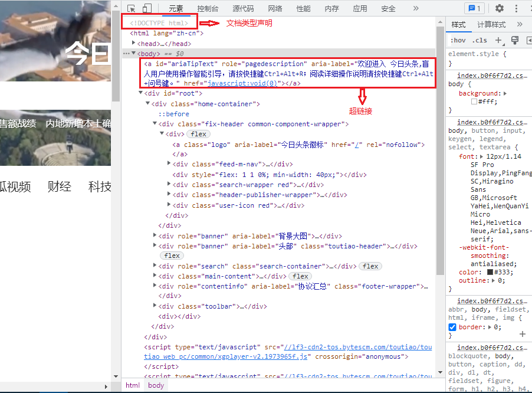The width and height of the screenshot is (532, 393).
Task: Open the 安全 security tab
Action: click(388, 8)
